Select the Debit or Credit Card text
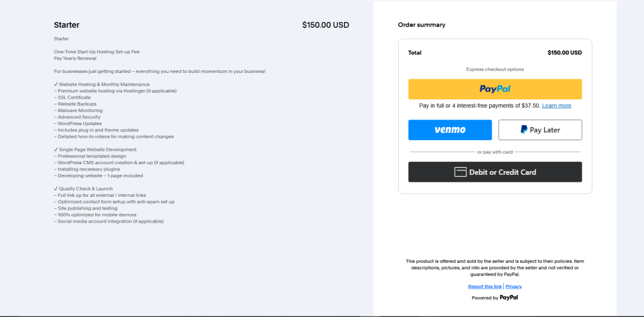Image resolution: width=644 pixels, height=317 pixels. click(502, 172)
